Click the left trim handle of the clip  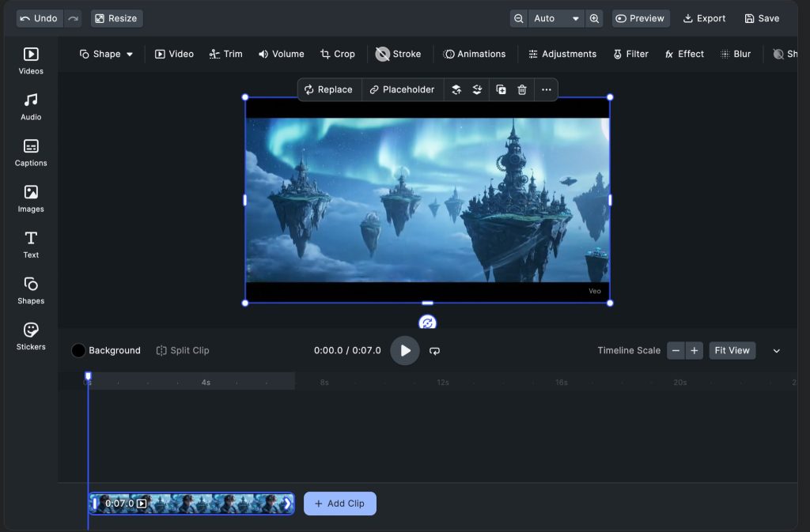[x=95, y=504]
